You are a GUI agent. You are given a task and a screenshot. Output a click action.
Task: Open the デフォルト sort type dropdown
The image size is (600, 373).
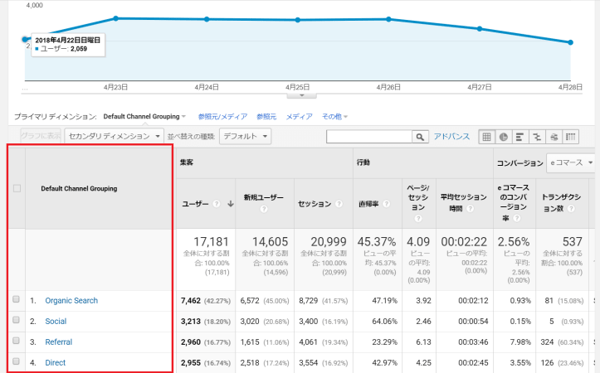coord(245,136)
